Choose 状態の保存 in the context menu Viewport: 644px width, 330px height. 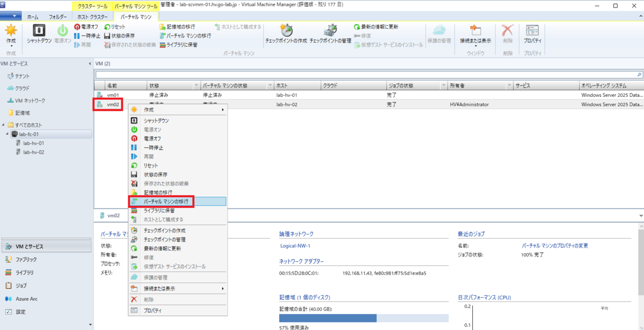[177, 175]
